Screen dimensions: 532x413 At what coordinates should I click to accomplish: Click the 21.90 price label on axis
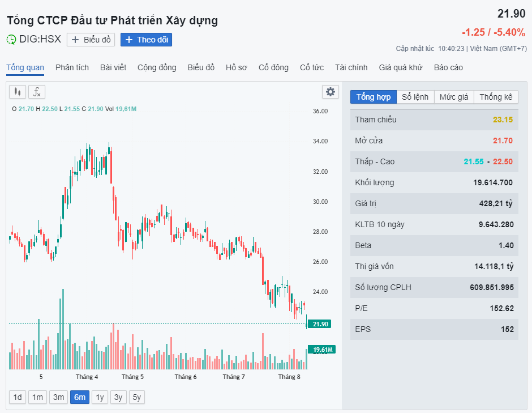point(321,324)
